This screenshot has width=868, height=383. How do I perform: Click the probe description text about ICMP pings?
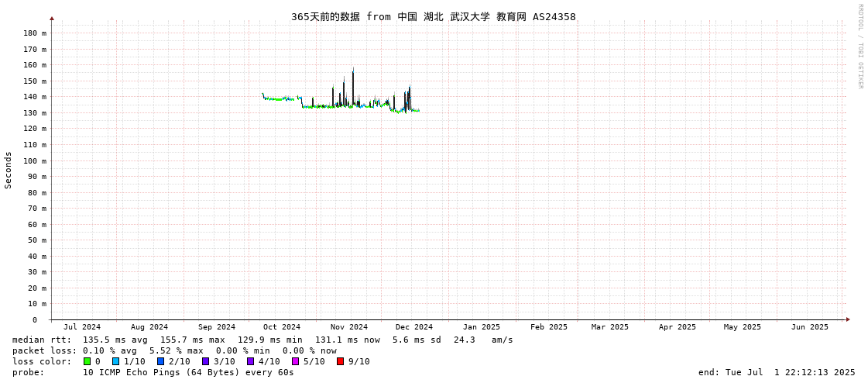tap(188, 372)
